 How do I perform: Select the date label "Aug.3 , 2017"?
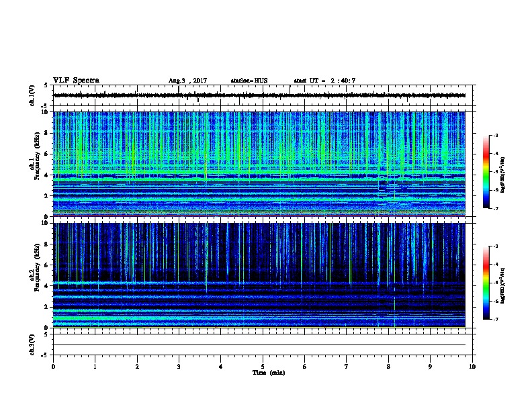coord(187,81)
